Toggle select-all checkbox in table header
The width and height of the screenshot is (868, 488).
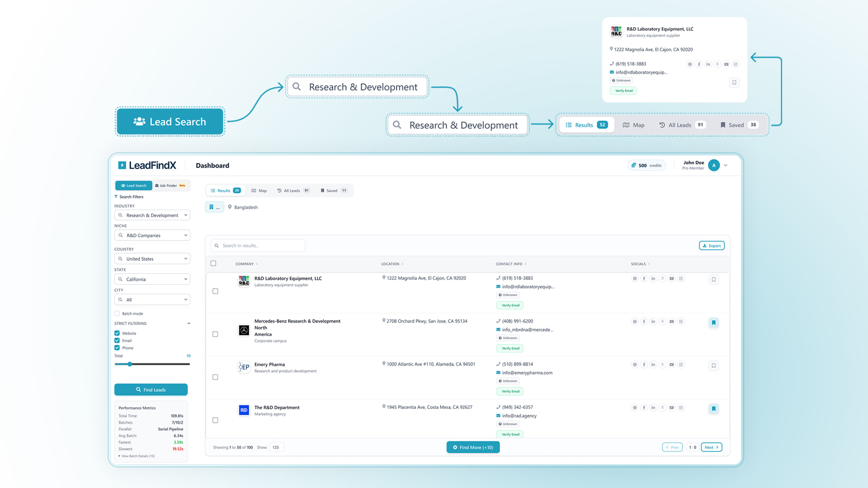click(x=213, y=263)
